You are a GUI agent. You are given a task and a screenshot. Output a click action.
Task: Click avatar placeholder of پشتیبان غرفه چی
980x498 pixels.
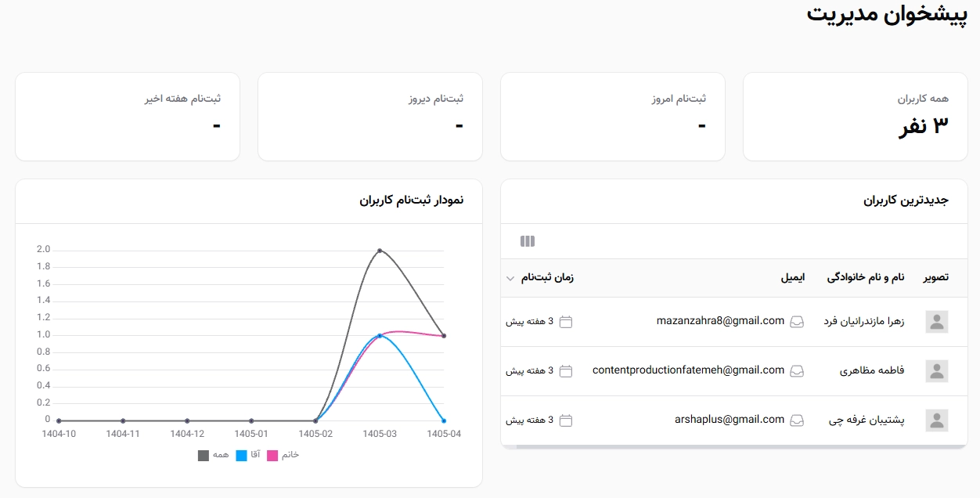pos(937,420)
